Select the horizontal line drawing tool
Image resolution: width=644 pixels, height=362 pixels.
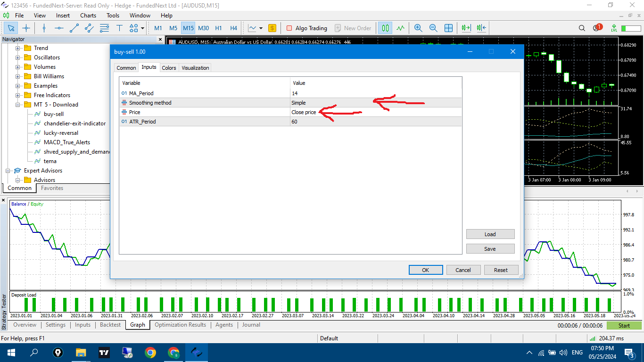tap(59, 28)
